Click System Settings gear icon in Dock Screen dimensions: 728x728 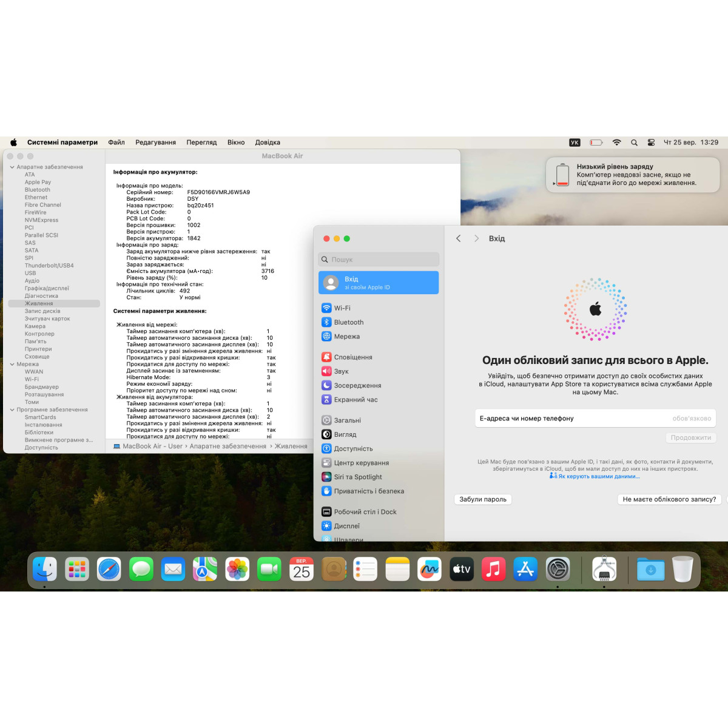point(558,569)
